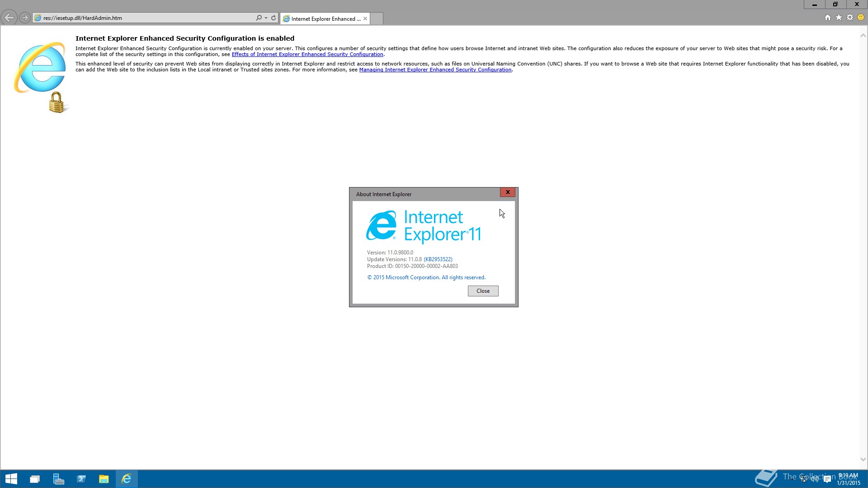Click the volume speaker tray icon
This screenshot has width=868, height=488.
[x=815, y=479]
